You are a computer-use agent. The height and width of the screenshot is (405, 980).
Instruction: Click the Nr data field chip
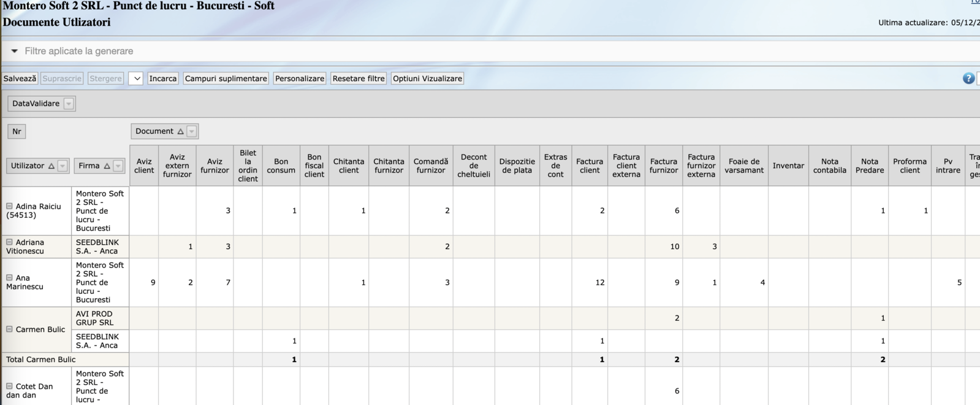pos(17,131)
